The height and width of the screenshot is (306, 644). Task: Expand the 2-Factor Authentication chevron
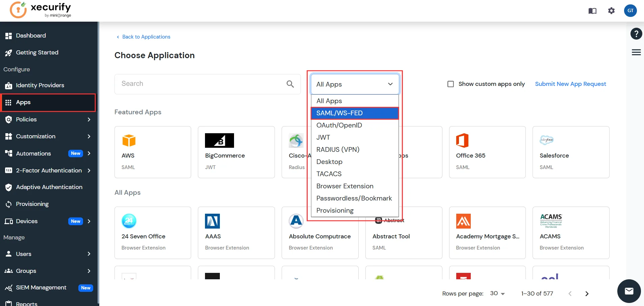coord(89,170)
